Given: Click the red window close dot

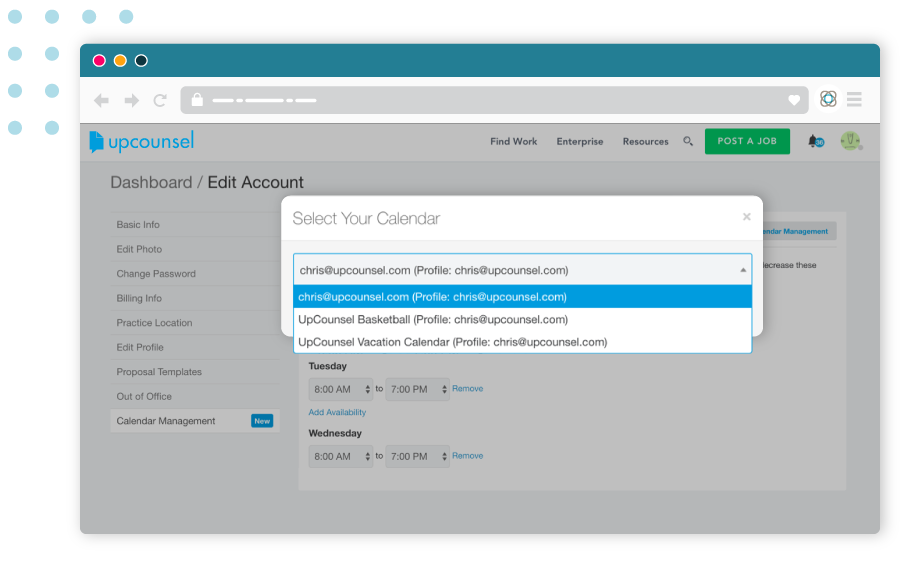Looking at the screenshot, I should pos(99,60).
